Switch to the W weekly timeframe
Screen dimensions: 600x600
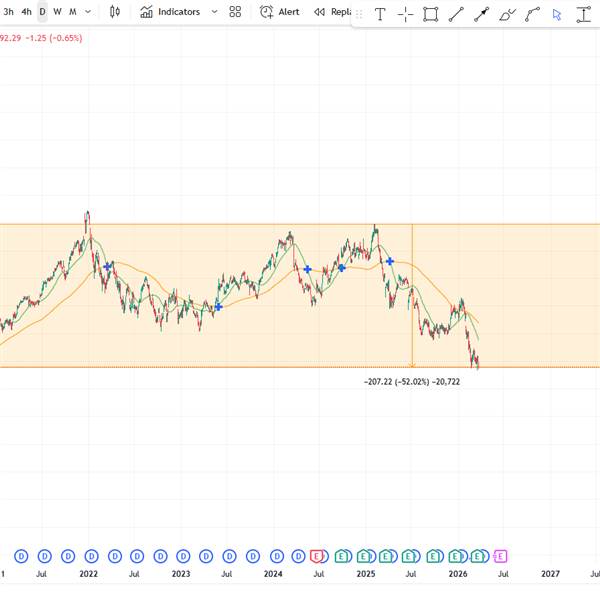pos(57,12)
